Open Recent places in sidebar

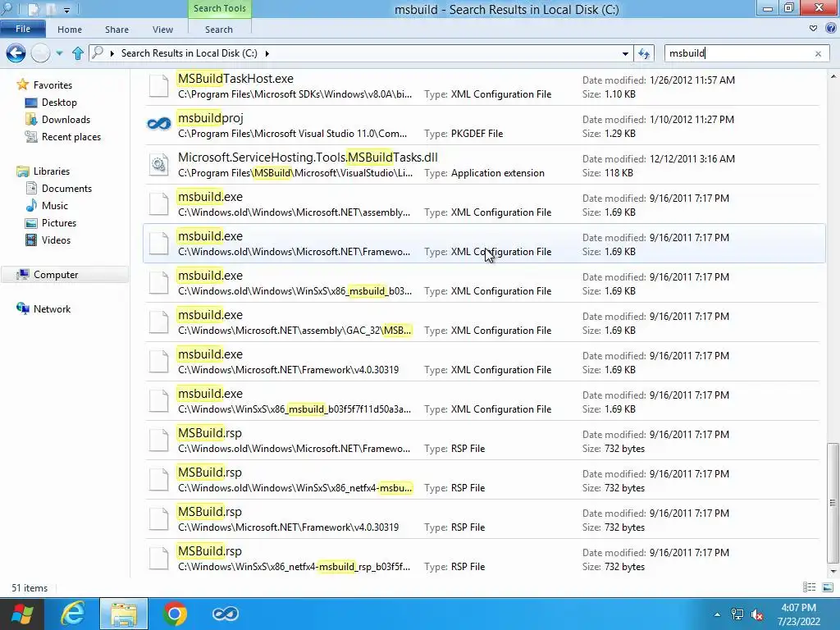coord(71,137)
